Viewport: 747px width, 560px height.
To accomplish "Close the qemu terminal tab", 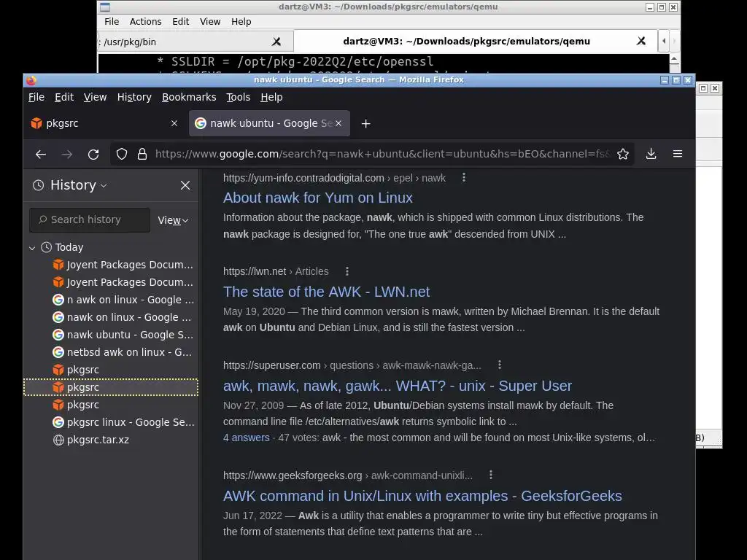I will click(641, 42).
